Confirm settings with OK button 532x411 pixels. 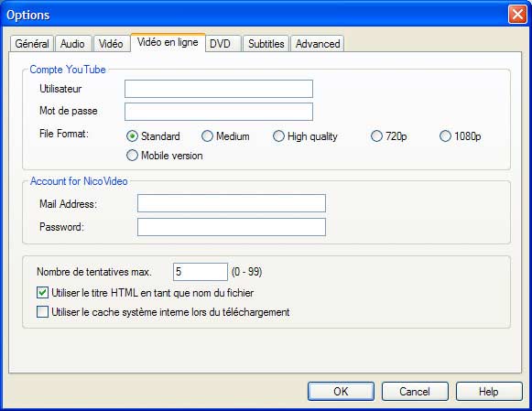click(341, 392)
